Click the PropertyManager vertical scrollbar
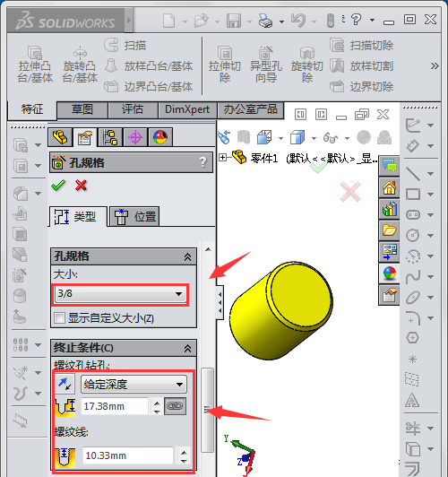Image resolution: width=448 pixels, height=477 pixels. click(208, 410)
